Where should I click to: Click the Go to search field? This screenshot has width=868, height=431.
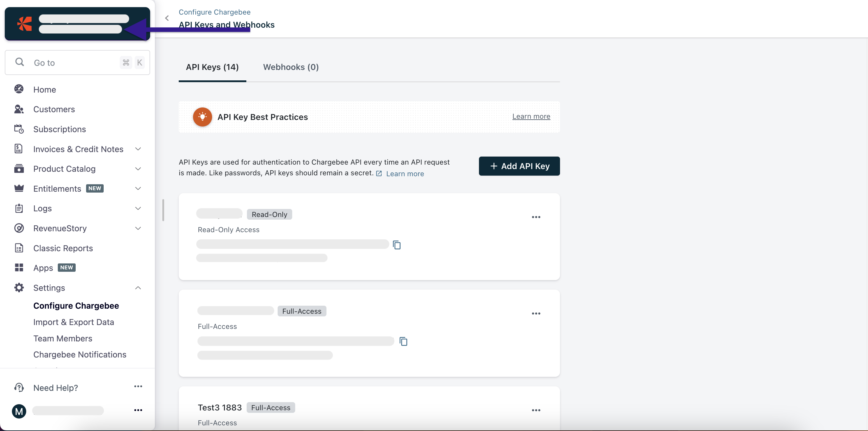[x=77, y=63]
